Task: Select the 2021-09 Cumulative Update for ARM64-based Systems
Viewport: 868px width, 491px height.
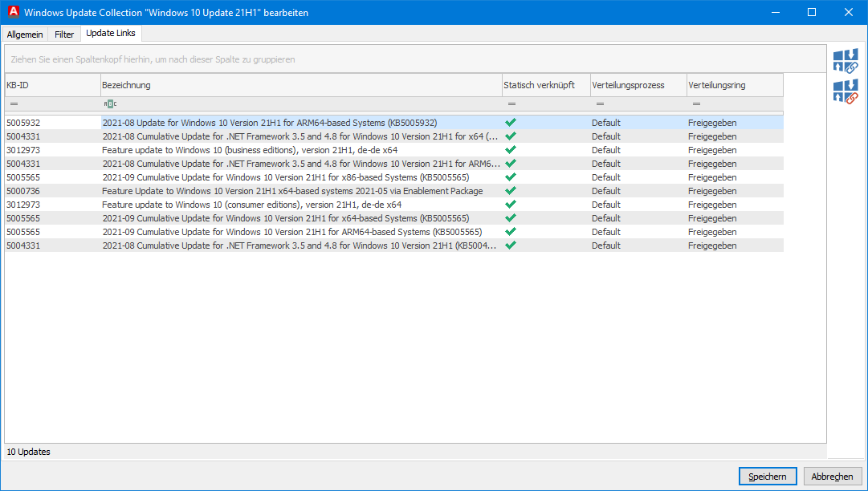Action: (292, 232)
